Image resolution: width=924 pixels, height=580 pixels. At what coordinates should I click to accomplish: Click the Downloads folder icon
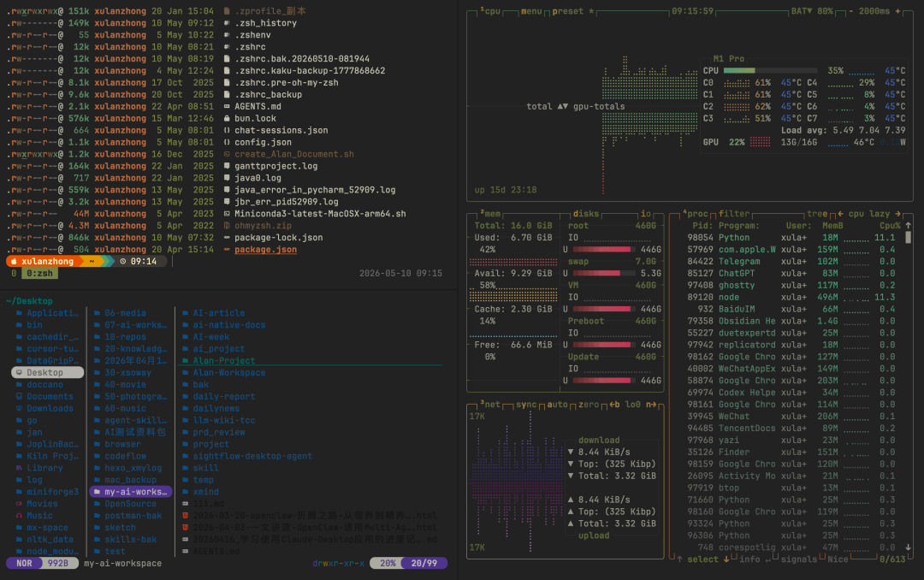click(20, 408)
